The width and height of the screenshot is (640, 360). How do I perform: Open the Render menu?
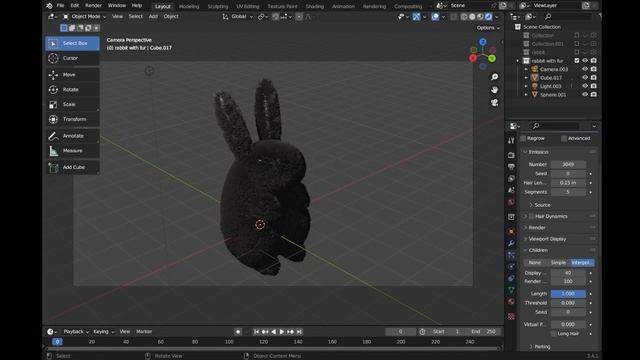point(93,6)
